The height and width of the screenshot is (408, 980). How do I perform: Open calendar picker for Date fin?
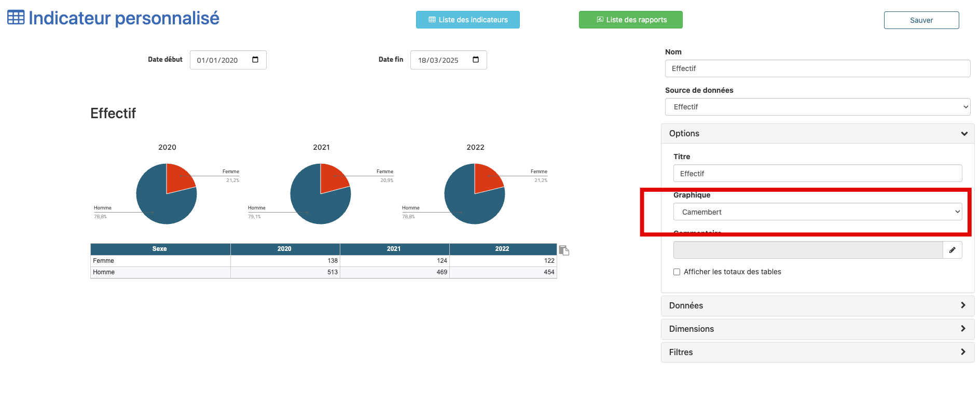(476, 60)
